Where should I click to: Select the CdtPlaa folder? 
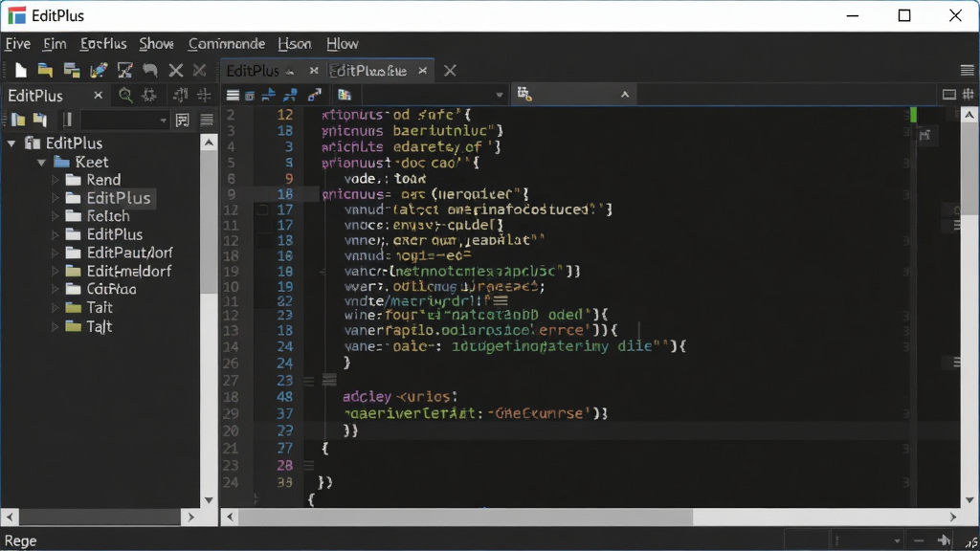111,289
